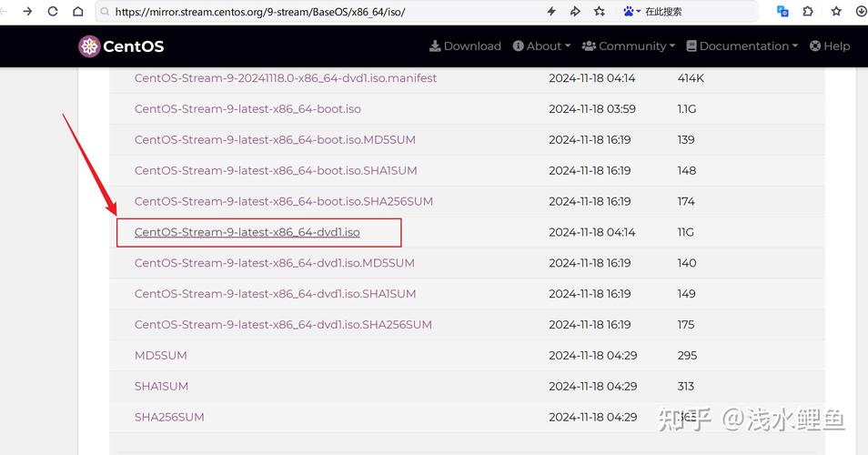Open favorites star icon in toolbar
Screen dimensions: 868x455
point(836,11)
